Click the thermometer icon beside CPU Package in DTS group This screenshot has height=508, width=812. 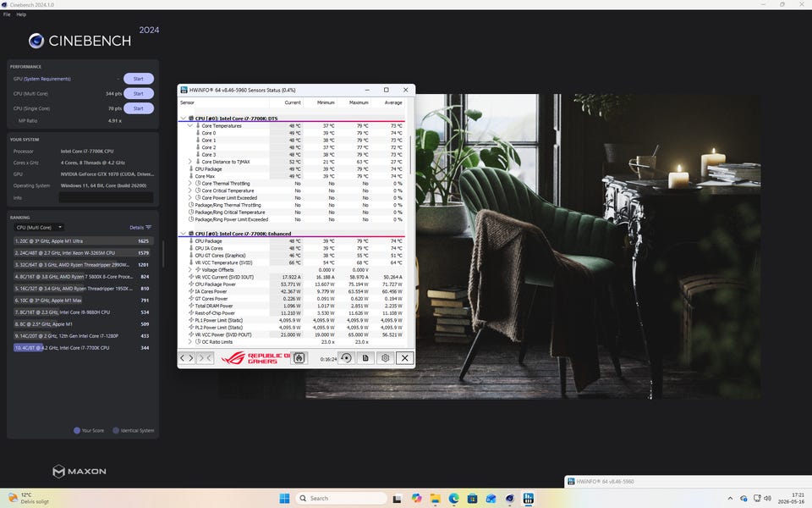click(191, 169)
